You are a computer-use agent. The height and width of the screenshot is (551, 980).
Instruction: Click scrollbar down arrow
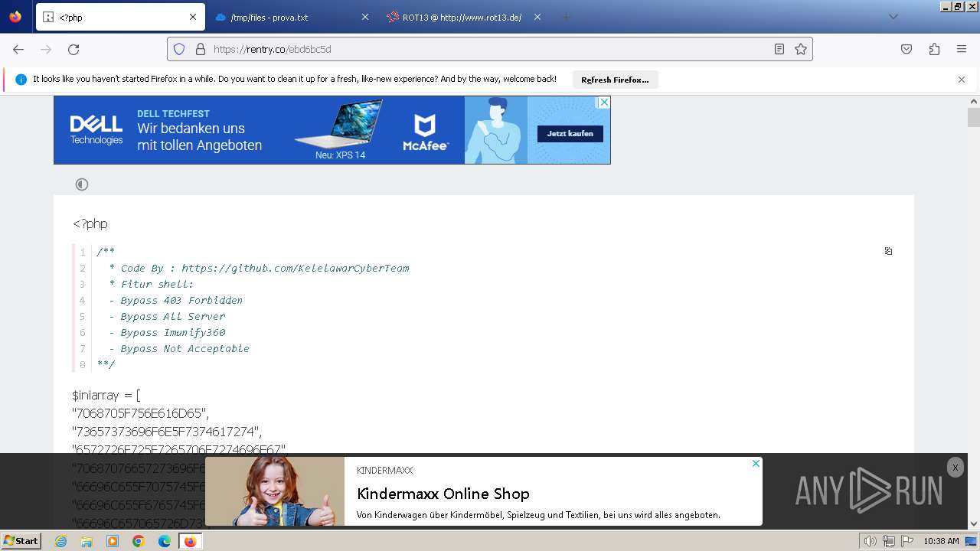pyautogui.click(x=974, y=523)
